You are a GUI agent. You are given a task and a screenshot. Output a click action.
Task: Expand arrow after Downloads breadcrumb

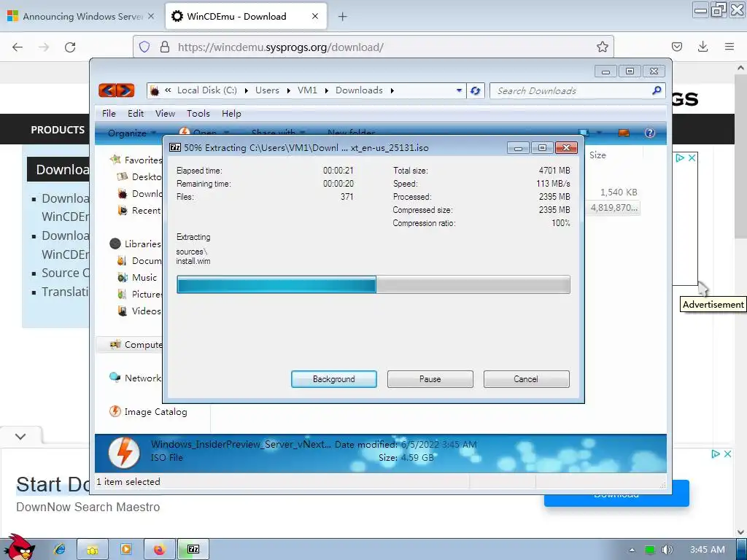click(392, 90)
